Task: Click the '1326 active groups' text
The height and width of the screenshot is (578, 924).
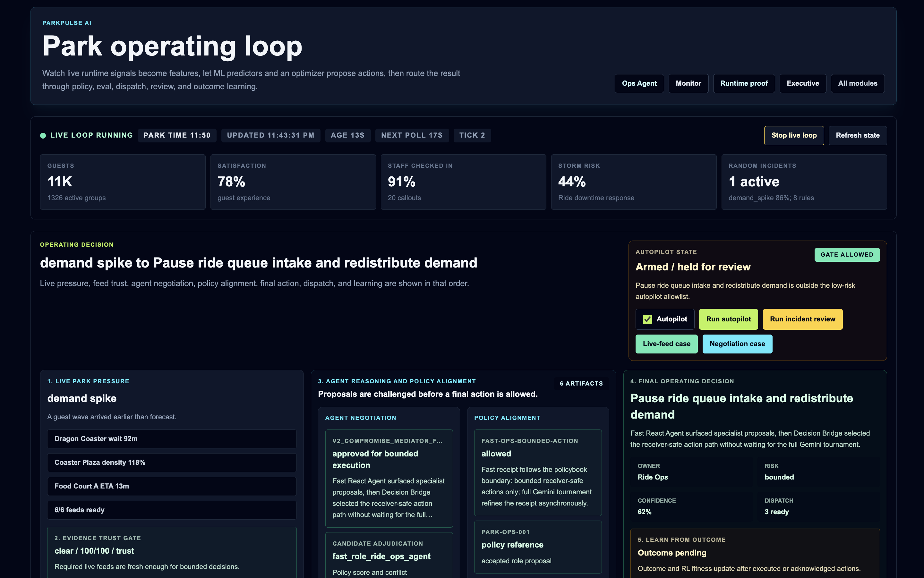Action: (x=76, y=198)
